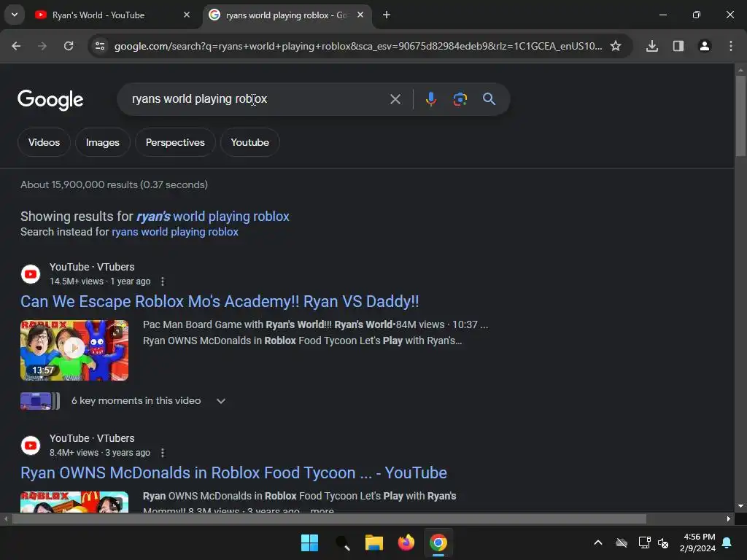The height and width of the screenshot is (560, 747).
Task: Click the horizontal scrollbar thumb
Action: click(x=329, y=518)
